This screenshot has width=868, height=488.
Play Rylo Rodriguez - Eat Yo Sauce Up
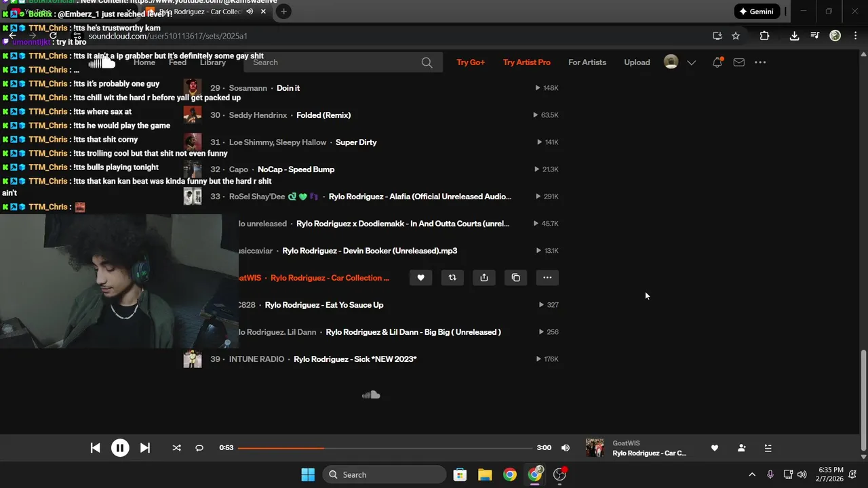tap(324, 305)
